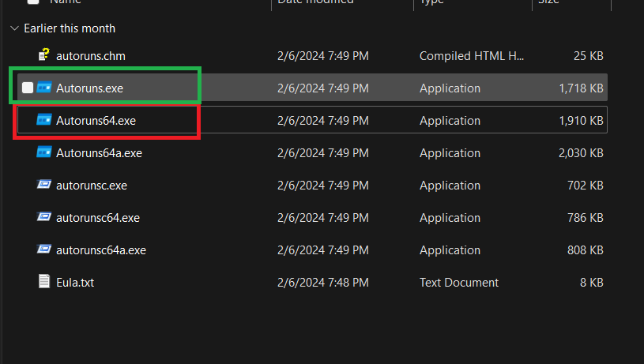Sort files by the Name column
This screenshot has height=364, width=644.
[66, 2]
